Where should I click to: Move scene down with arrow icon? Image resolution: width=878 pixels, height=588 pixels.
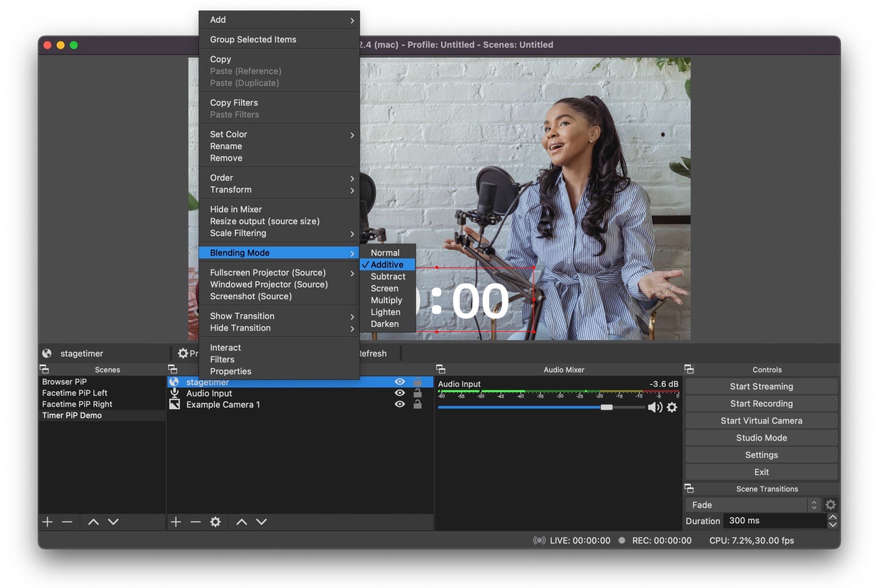113,522
